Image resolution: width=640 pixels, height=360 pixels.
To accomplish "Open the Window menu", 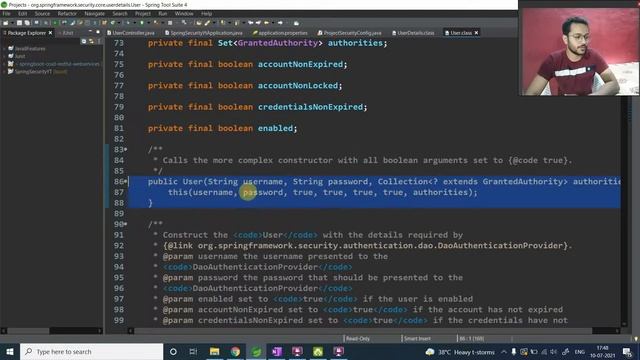I will tap(184, 13).
